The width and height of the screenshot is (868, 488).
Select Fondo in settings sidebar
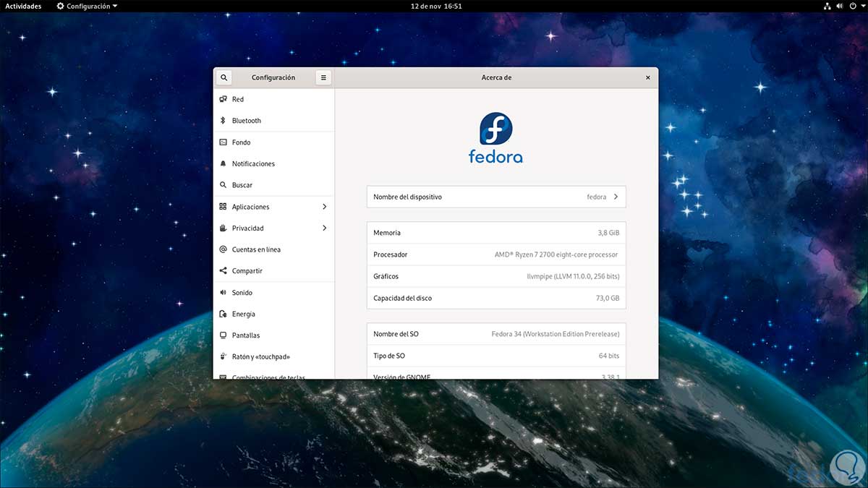tap(274, 142)
